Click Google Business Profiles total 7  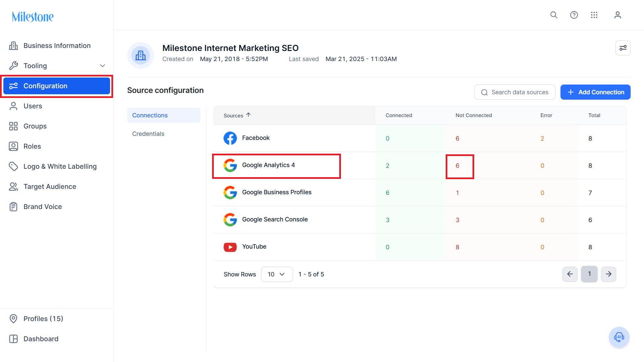(x=590, y=193)
